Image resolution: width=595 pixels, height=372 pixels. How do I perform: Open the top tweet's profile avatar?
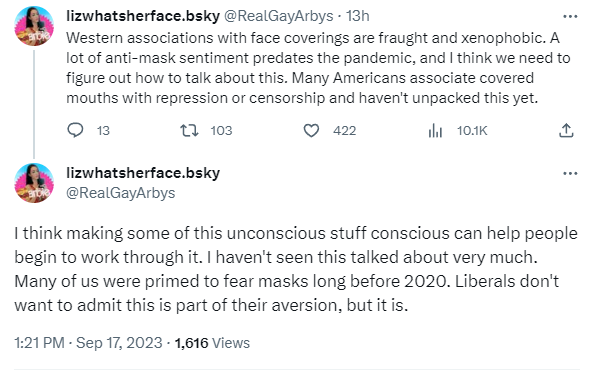[x=34, y=26]
